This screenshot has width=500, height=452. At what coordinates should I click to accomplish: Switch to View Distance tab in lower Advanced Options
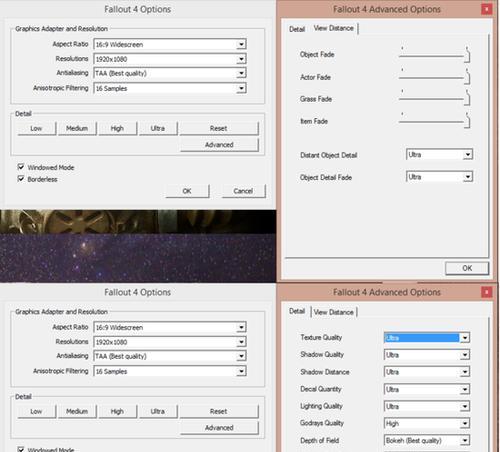(x=334, y=312)
